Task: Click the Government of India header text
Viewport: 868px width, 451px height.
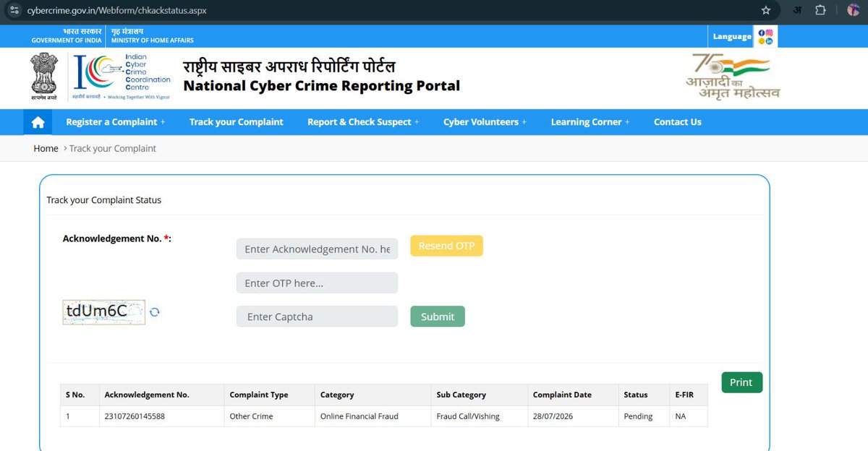Action: click(x=67, y=40)
